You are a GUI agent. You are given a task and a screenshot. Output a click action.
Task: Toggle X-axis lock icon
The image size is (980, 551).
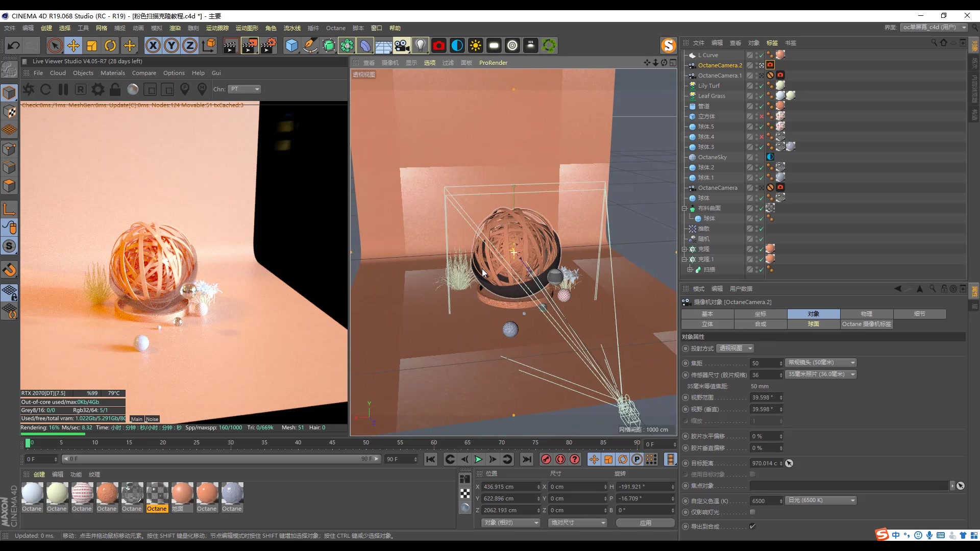click(x=153, y=46)
